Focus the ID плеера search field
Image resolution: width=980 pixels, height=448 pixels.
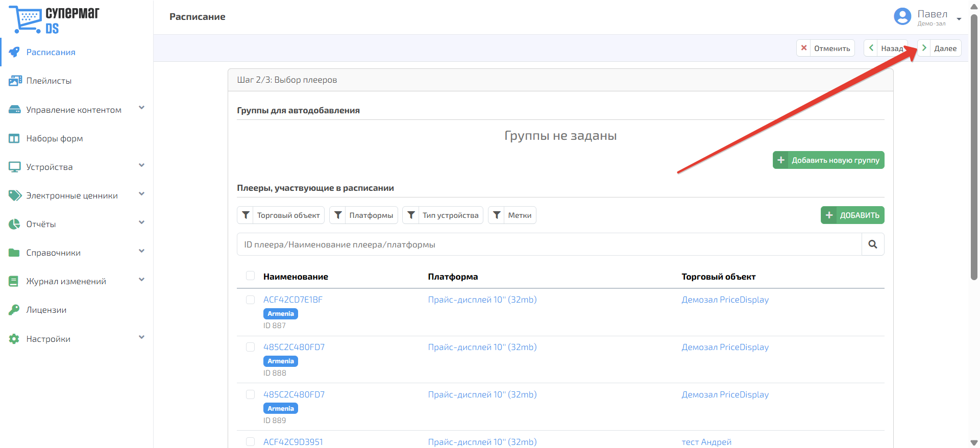(549, 244)
